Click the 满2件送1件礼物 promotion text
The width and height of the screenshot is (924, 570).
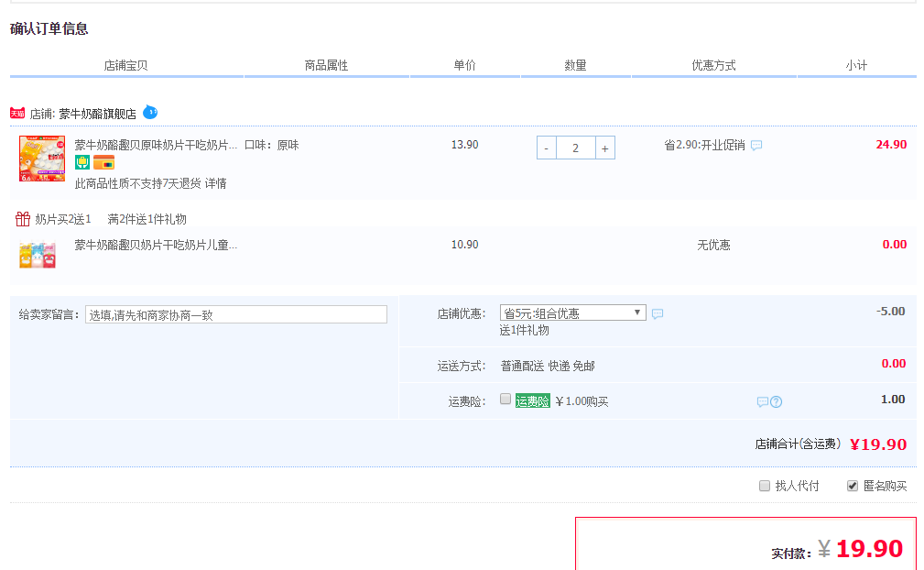click(147, 219)
